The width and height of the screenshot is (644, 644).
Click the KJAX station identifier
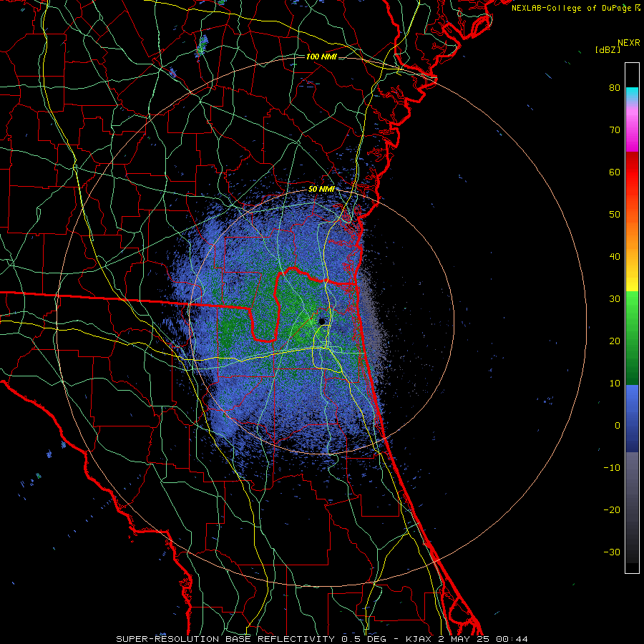pyautogui.click(x=420, y=639)
